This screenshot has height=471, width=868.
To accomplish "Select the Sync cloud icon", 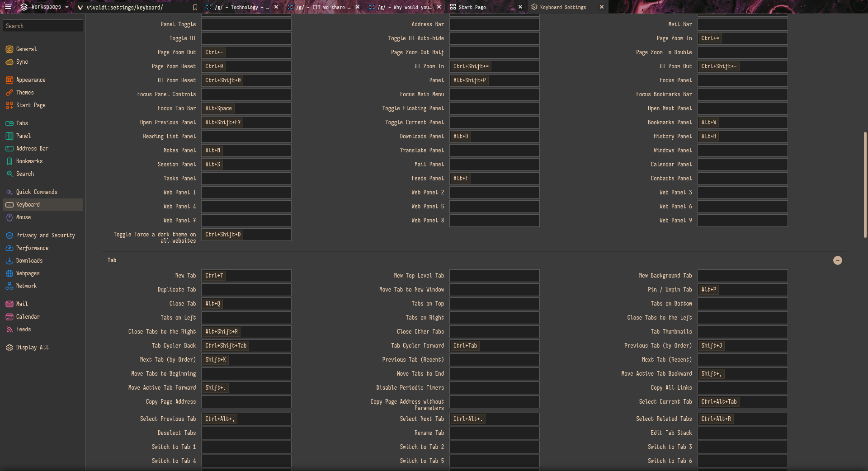I will (x=9, y=62).
